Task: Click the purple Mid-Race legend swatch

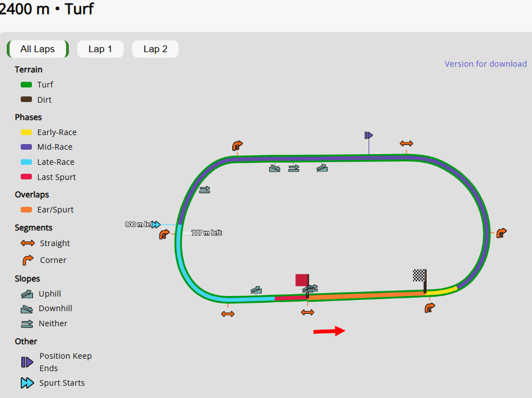Action: click(26, 147)
